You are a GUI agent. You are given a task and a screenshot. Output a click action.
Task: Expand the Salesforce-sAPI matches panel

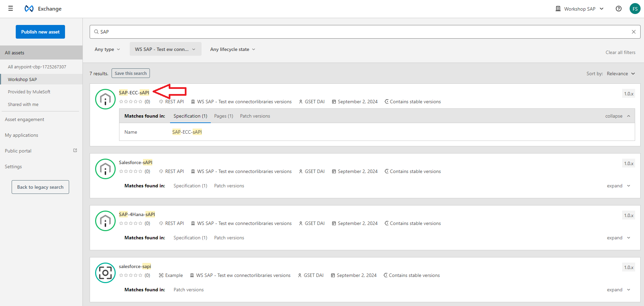click(x=618, y=186)
